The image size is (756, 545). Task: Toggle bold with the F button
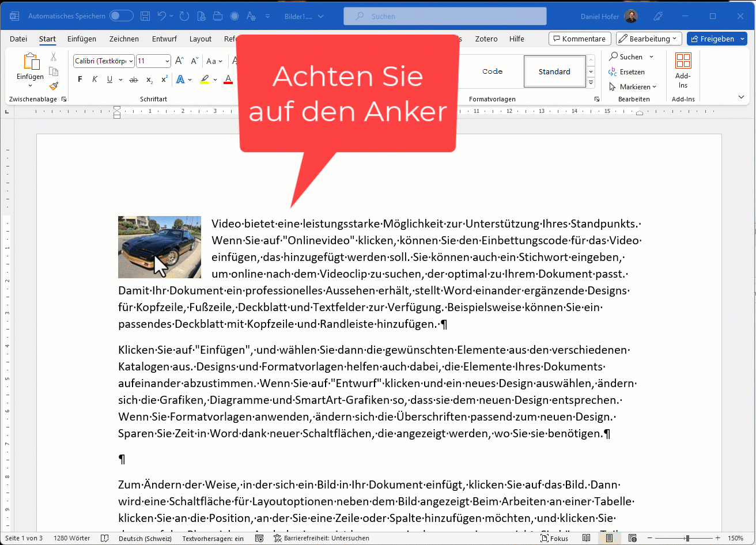coord(80,80)
